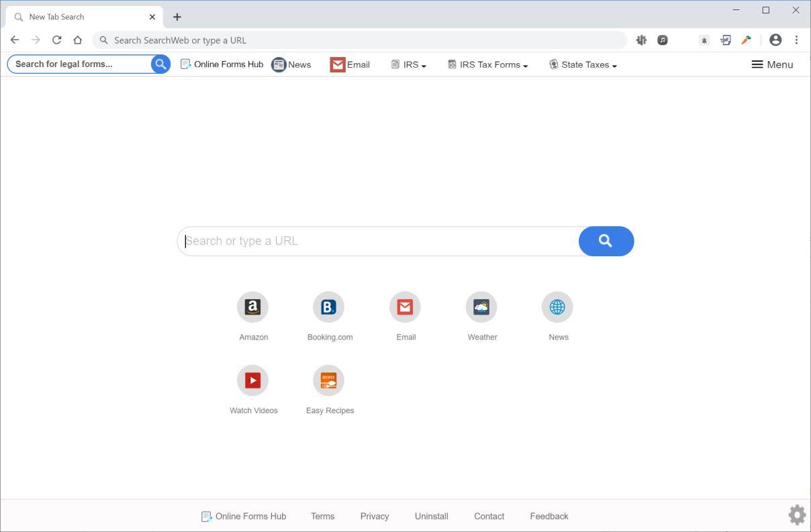Open the settings gear in the corner
This screenshot has height=532, width=811.
point(796,515)
